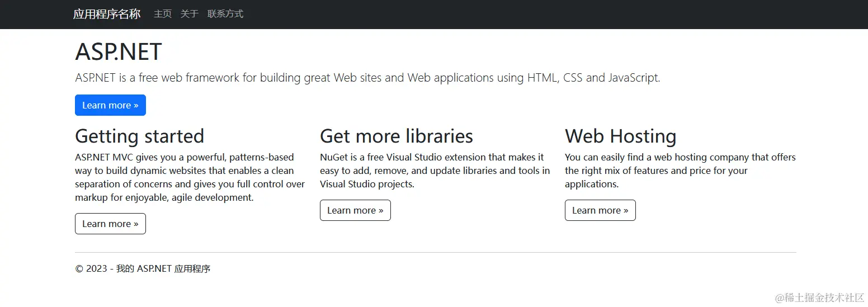Viewport: 868px width, 307px height.
Task: Click Learn more under Getting started
Action: tap(110, 224)
